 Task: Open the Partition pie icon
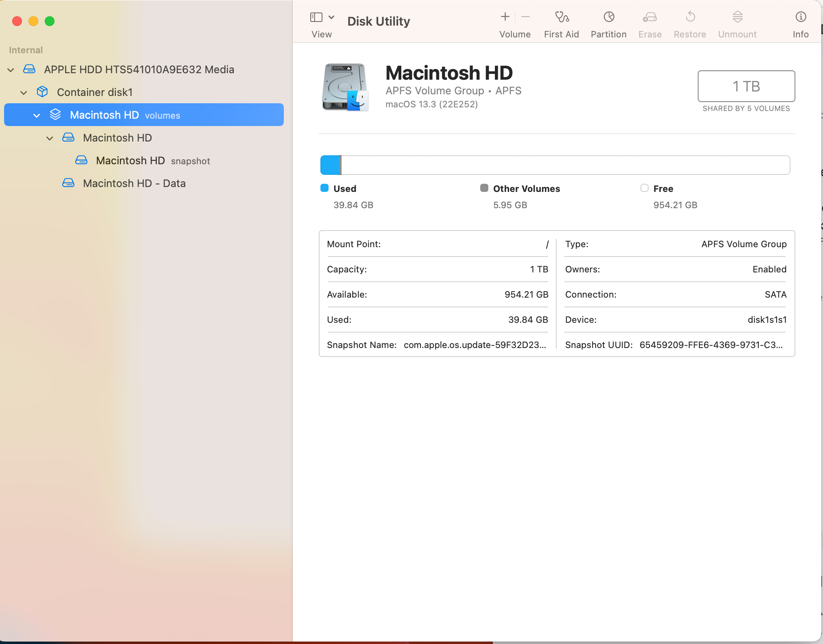click(x=609, y=17)
